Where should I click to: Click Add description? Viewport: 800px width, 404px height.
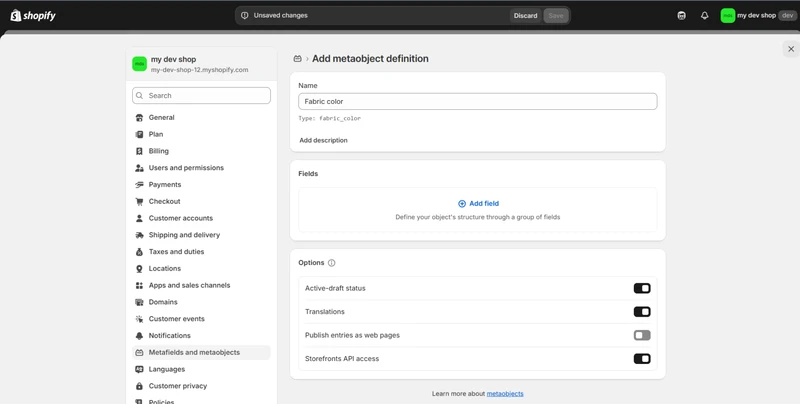pyautogui.click(x=323, y=140)
